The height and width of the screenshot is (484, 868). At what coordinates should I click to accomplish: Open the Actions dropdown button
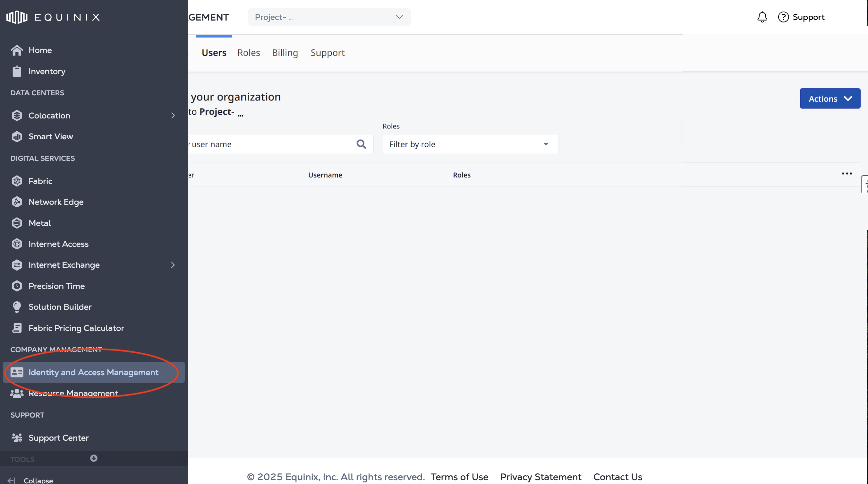830,99
